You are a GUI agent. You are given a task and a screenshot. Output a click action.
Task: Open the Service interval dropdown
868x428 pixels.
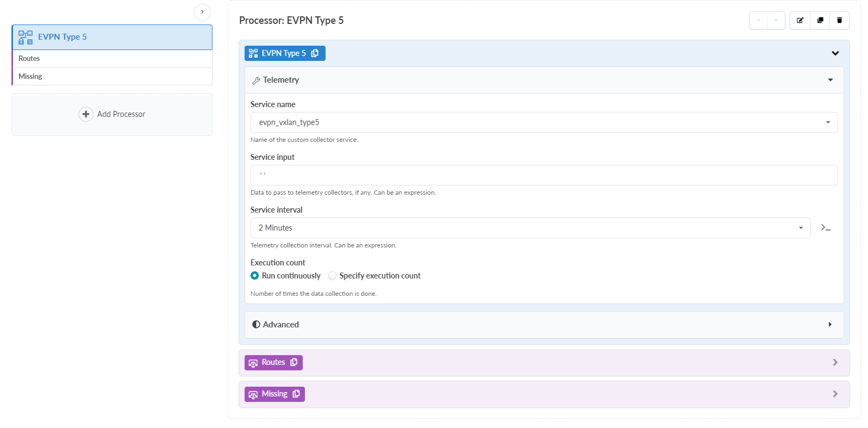(530, 228)
